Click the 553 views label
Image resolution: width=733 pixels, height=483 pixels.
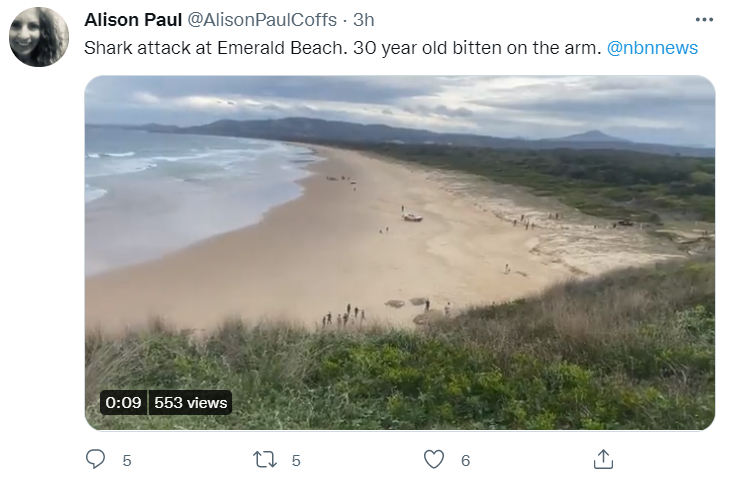pyautogui.click(x=190, y=403)
